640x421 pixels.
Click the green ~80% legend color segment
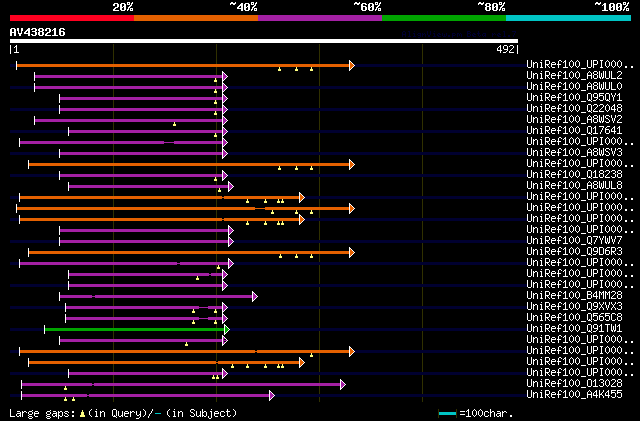444,18
